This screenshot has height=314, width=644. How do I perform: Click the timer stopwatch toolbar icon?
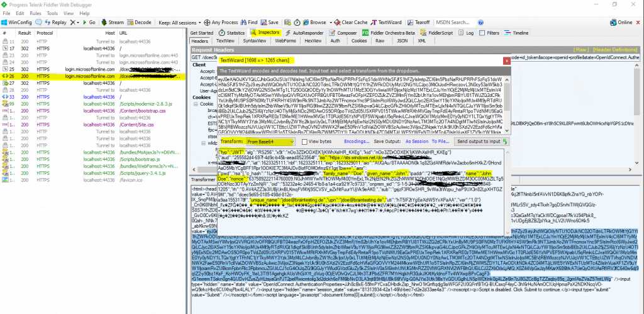pyautogui.click(x=296, y=22)
